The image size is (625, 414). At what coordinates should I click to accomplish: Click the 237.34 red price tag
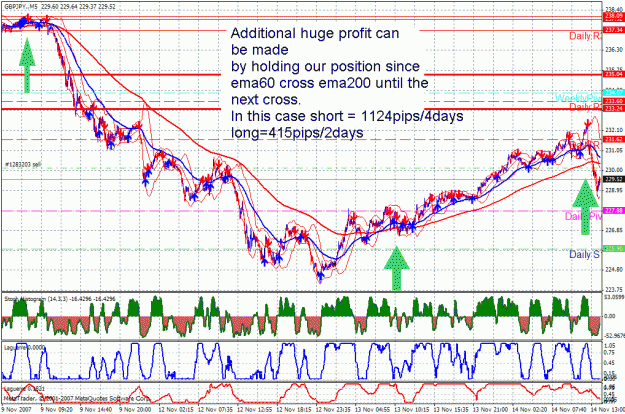point(614,30)
